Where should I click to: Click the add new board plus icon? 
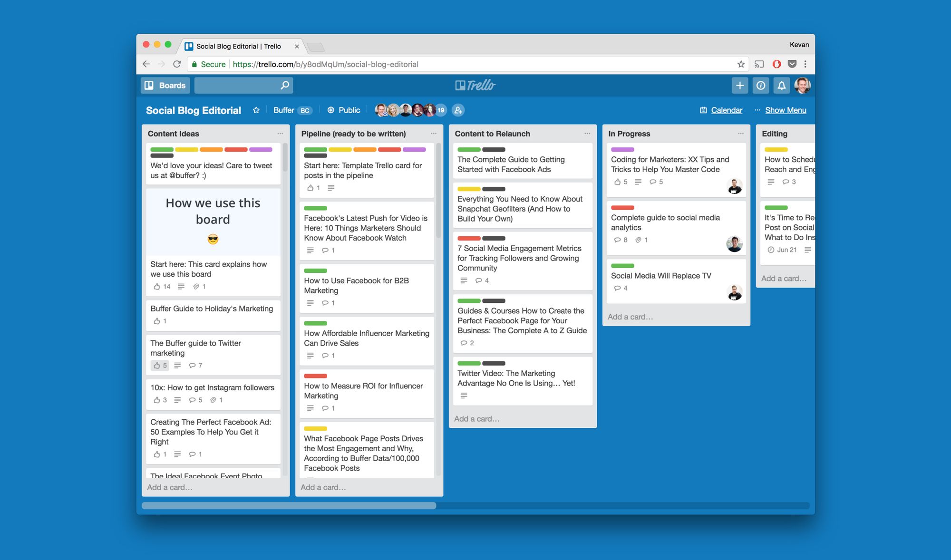(x=738, y=86)
